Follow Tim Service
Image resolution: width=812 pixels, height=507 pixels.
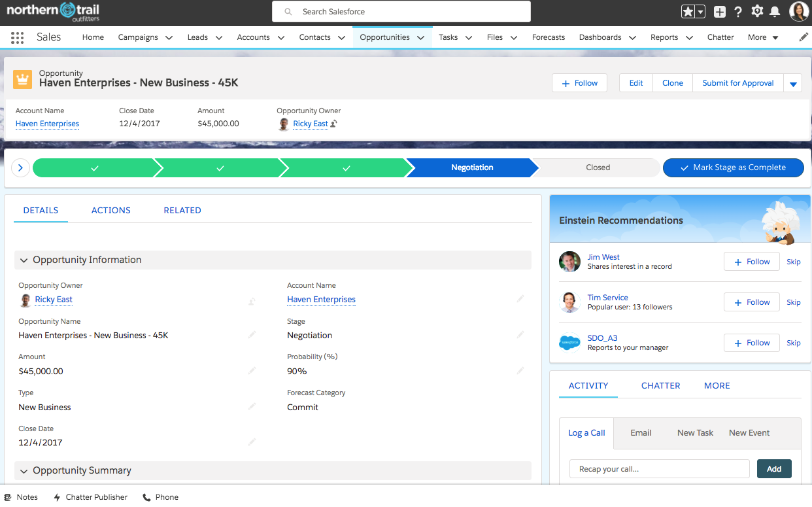pos(752,302)
